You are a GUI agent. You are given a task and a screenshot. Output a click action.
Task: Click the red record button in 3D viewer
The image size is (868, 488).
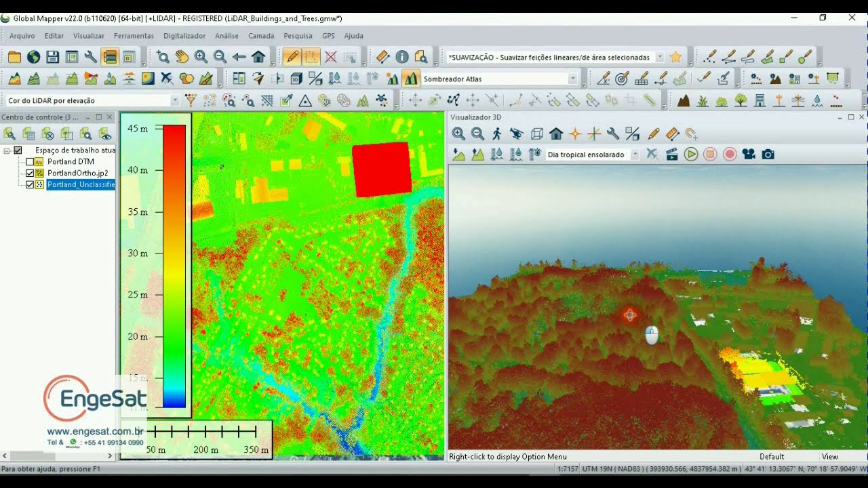[730, 154]
